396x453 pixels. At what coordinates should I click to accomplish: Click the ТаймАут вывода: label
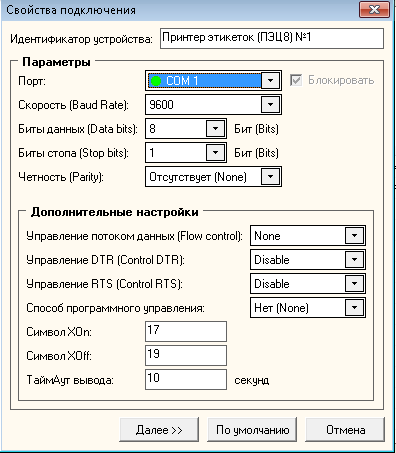pos(70,380)
